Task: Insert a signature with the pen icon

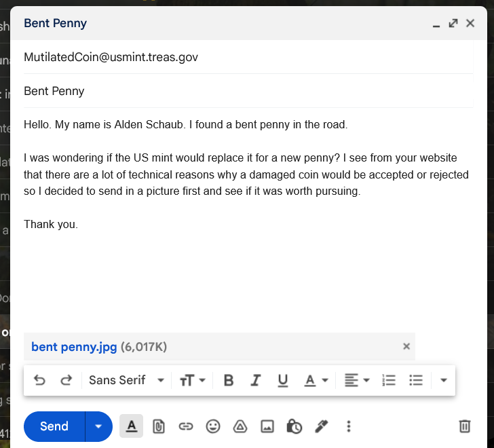Action: click(x=322, y=426)
